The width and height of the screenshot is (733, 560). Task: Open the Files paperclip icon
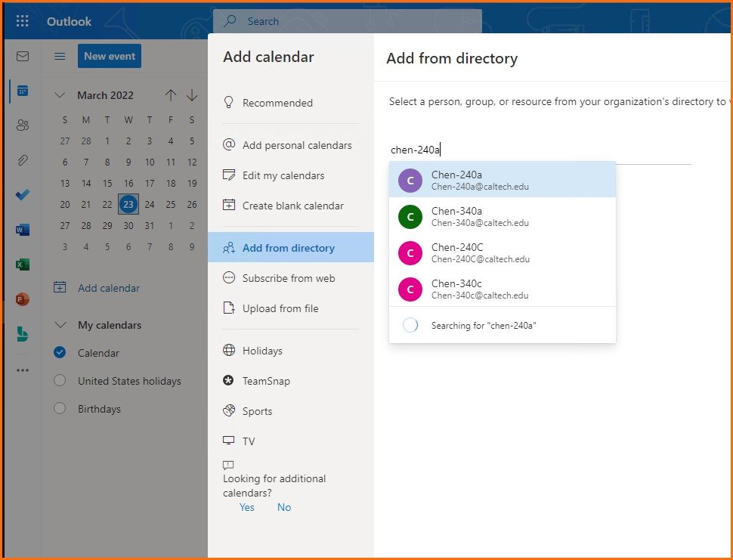pos(23,160)
